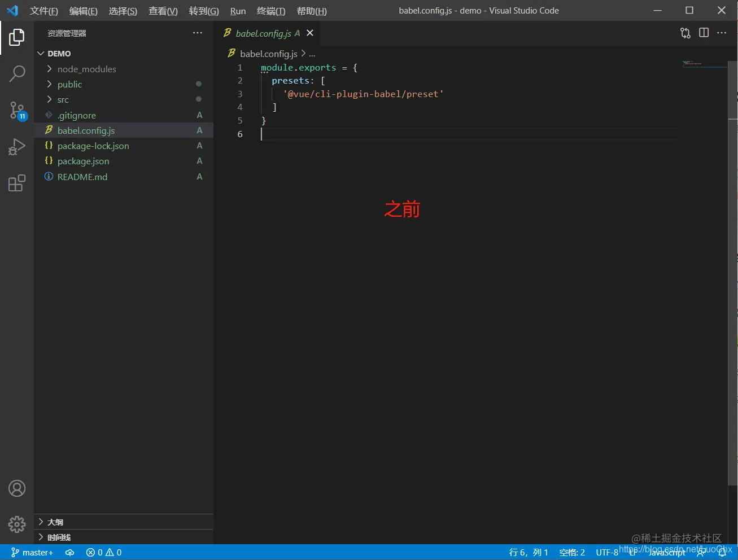Click babel.config.js in the breadcrumb

(x=269, y=54)
